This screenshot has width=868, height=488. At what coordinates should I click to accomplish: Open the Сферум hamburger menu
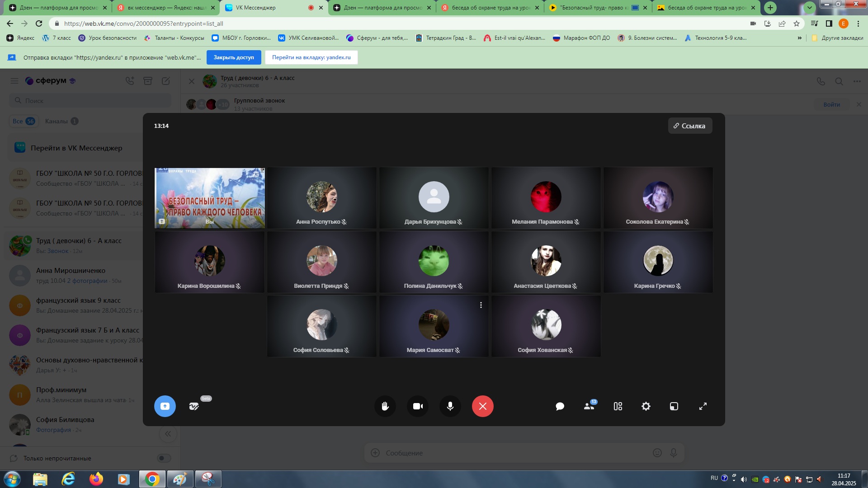tap(14, 81)
